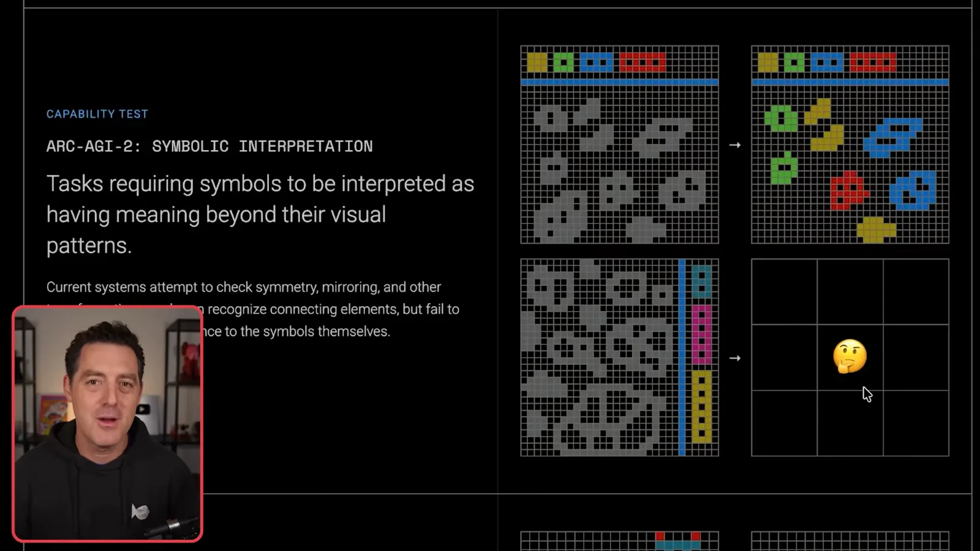Click the "ARC-AGI-2: SYMBOLIC INTERPRETATION" heading

(209, 146)
